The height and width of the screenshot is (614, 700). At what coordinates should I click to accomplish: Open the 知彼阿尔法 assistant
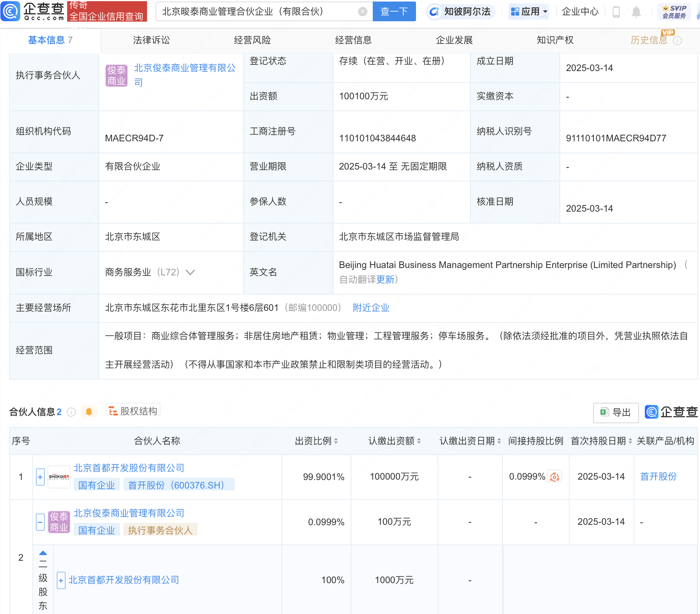coord(461,12)
